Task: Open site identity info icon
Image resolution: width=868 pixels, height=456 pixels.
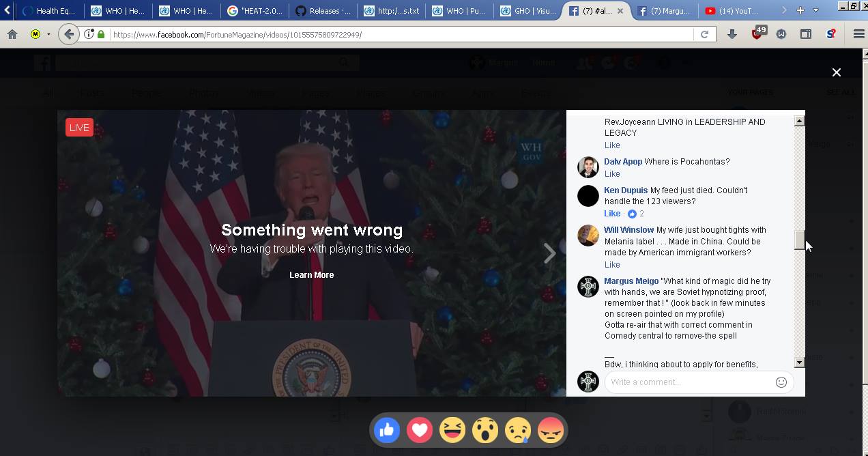Action: click(x=89, y=34)
